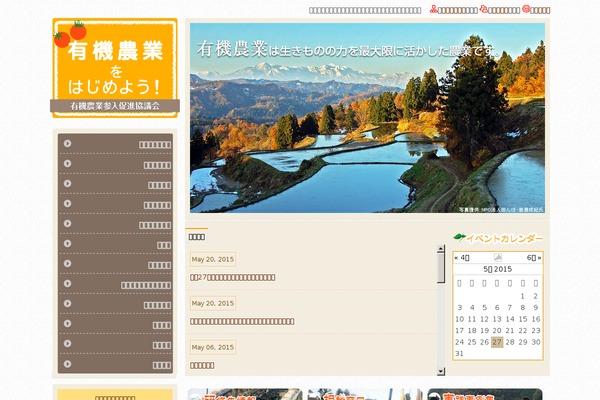
Task: Click the 有機農業参入促進協議会 strip under the logo
Action: point(115,106)
